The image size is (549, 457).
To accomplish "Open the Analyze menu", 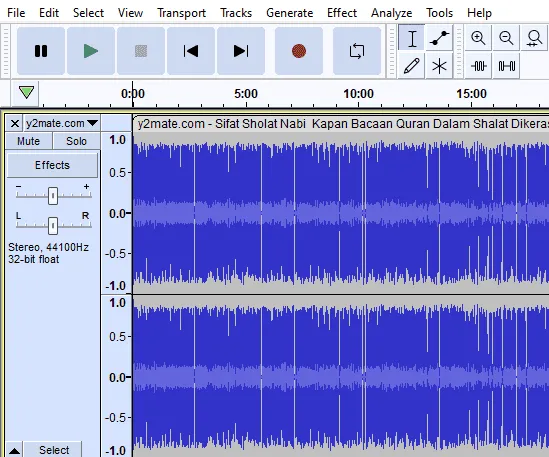I will click(x=391, y=13).
